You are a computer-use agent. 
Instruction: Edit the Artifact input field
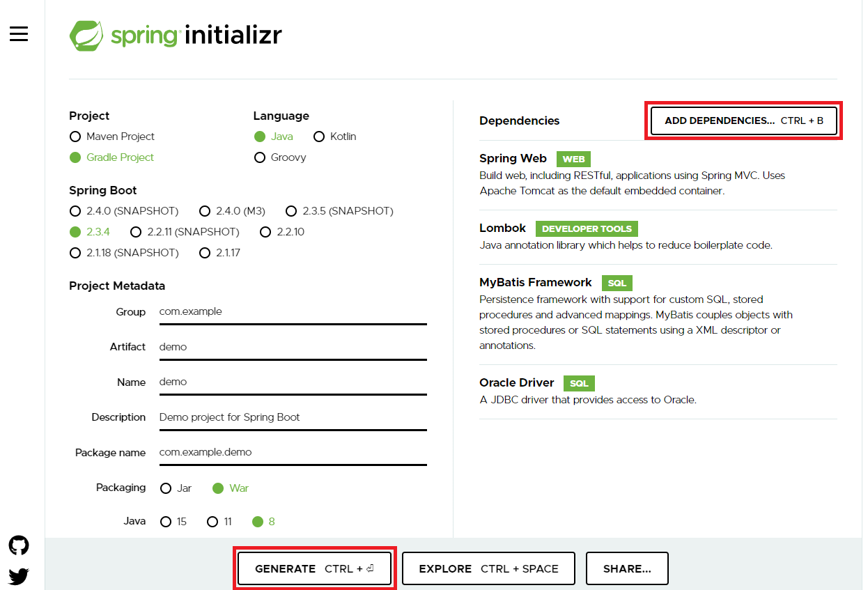point(293,347)
